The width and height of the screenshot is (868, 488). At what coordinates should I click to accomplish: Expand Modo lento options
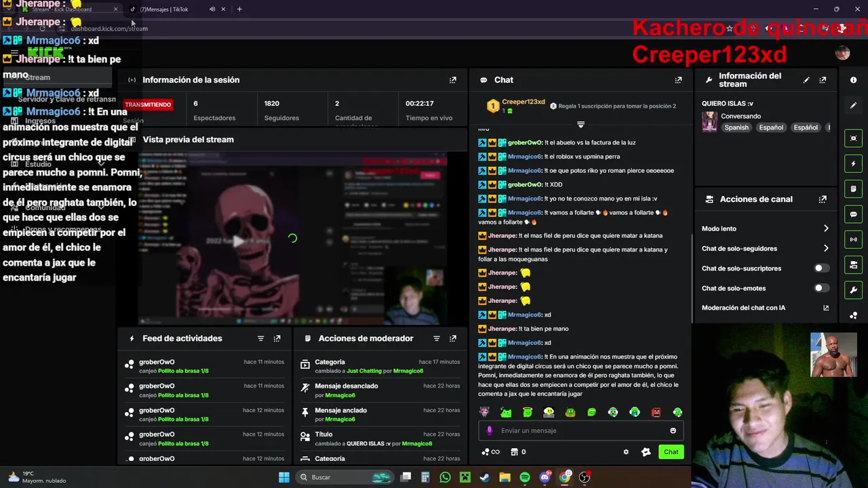[826, 228]
